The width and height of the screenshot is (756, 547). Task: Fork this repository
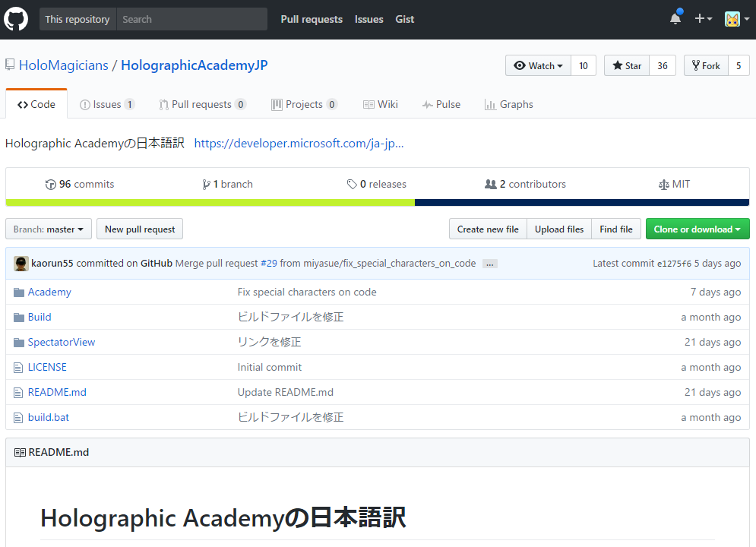coord(706,65)
